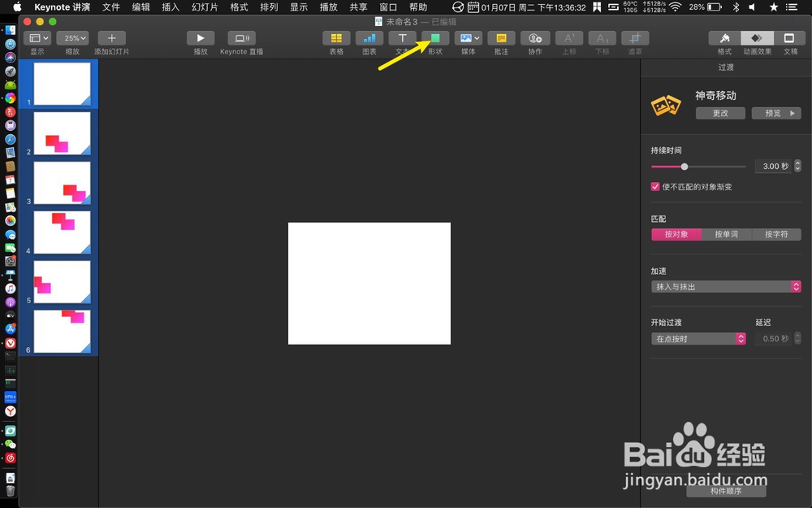Select slide 3 thumbnail
Screen dimensions: 812x508
coord(63,183)
